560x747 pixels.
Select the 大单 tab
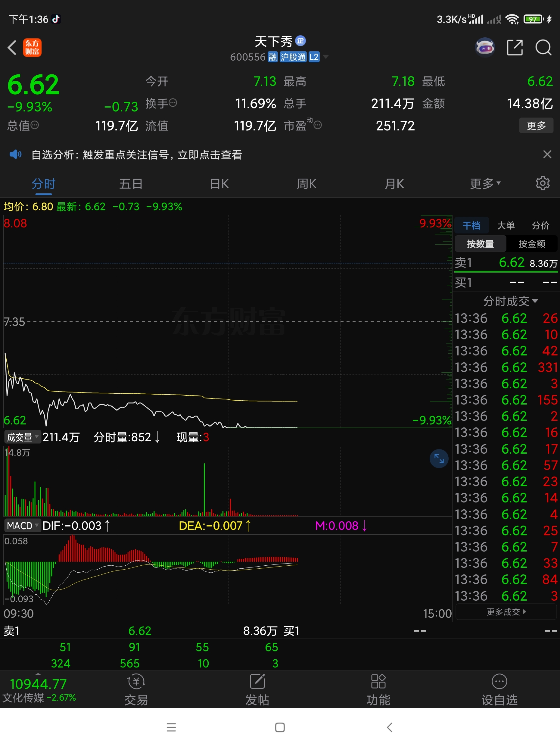(x=506, y=225)
